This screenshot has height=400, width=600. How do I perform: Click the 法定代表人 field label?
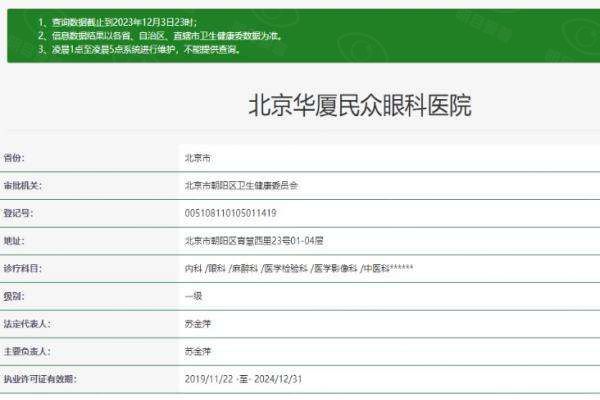click(27, 323)
